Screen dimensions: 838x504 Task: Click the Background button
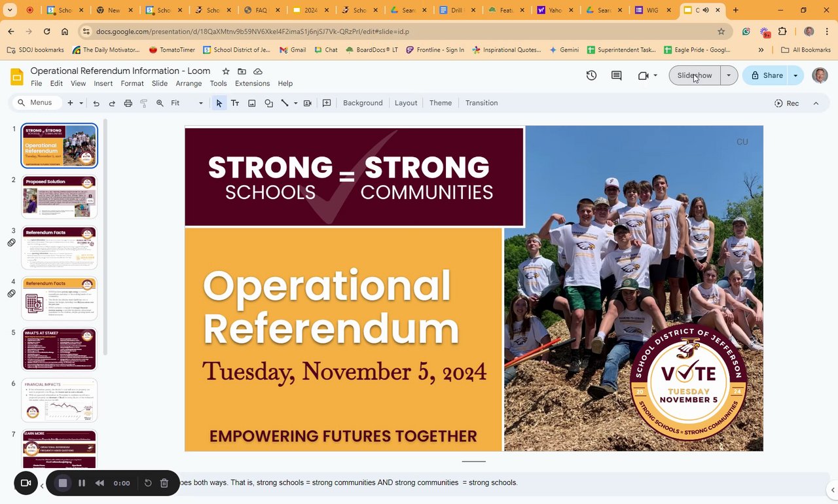coord(363,103)
